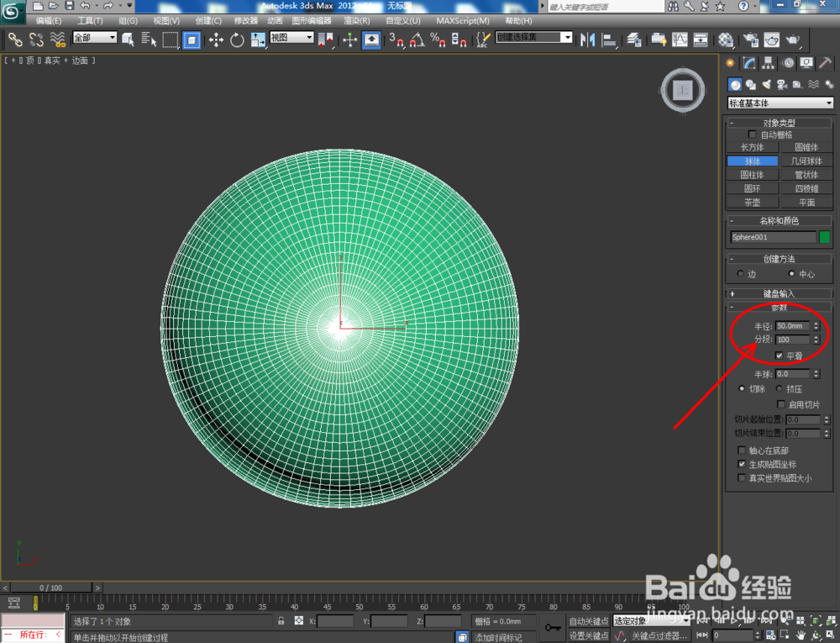This screenshot has width=840, height=643.
Task: Switch to the Hierarchy command panel
Action: coord(769,63)
